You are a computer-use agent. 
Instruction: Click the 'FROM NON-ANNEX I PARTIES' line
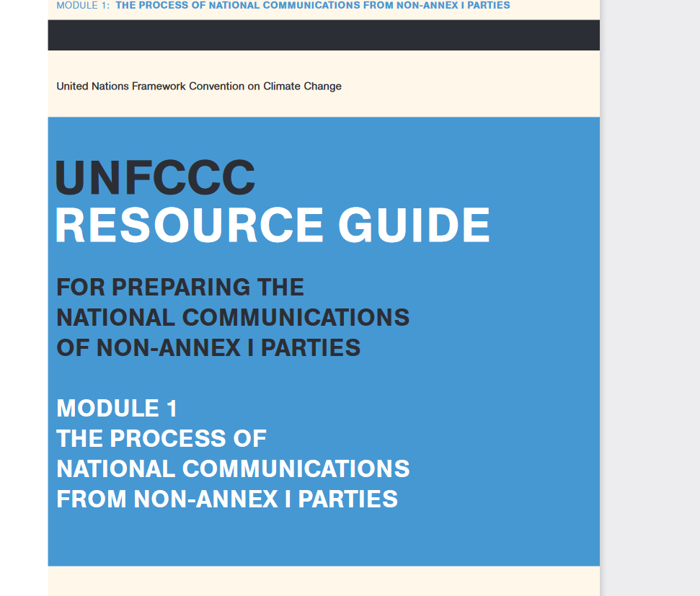coord(227,499)
